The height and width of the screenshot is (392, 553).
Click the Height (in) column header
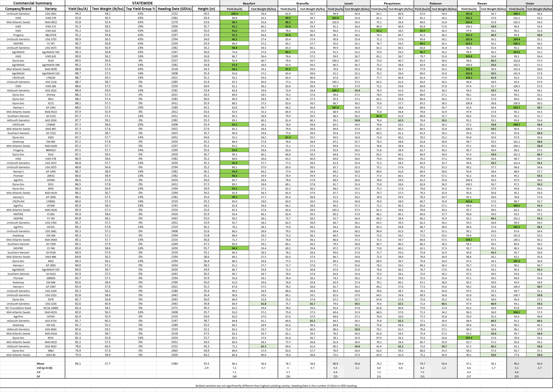click(x=206, y=9)
